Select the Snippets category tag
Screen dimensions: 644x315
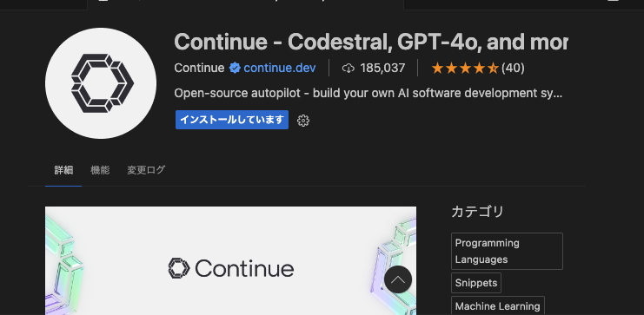pyautogui.click(x=476, y=283)
